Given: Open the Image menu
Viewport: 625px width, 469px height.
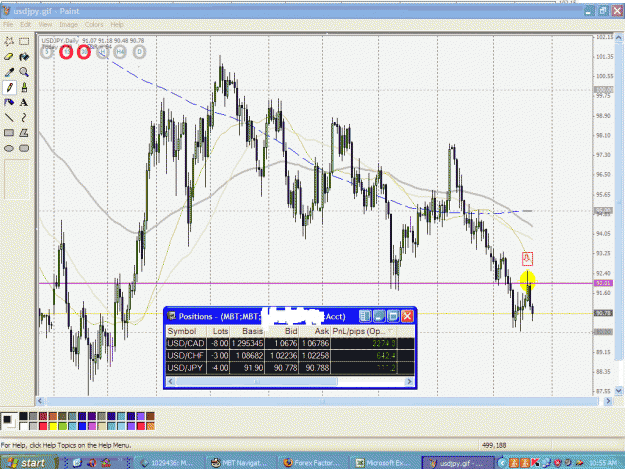Looking at the screenshot, I should 69,24.
